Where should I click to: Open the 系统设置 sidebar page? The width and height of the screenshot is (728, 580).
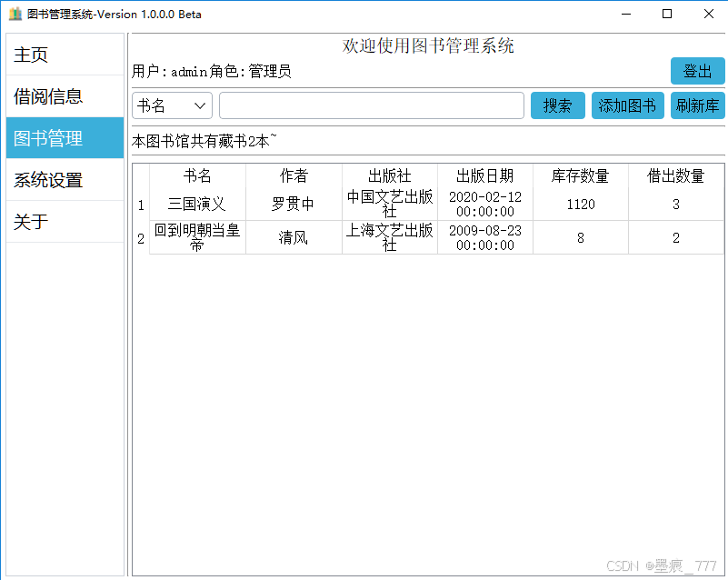coord(65,180)
